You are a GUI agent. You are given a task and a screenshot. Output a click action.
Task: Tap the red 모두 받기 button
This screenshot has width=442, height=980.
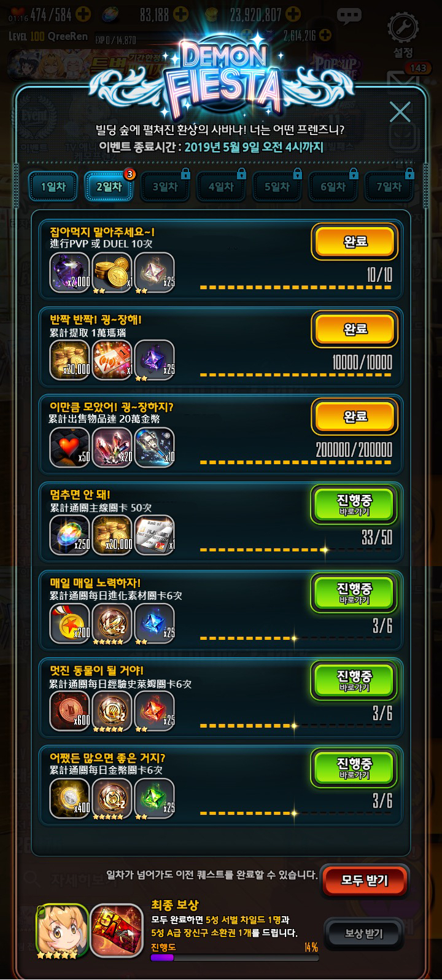[x=365, y=882]
